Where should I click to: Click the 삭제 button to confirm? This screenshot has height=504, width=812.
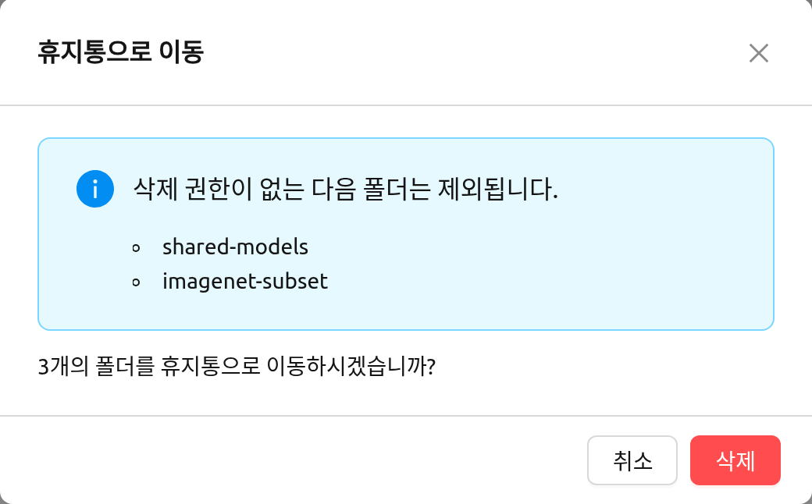pos(735,460)
